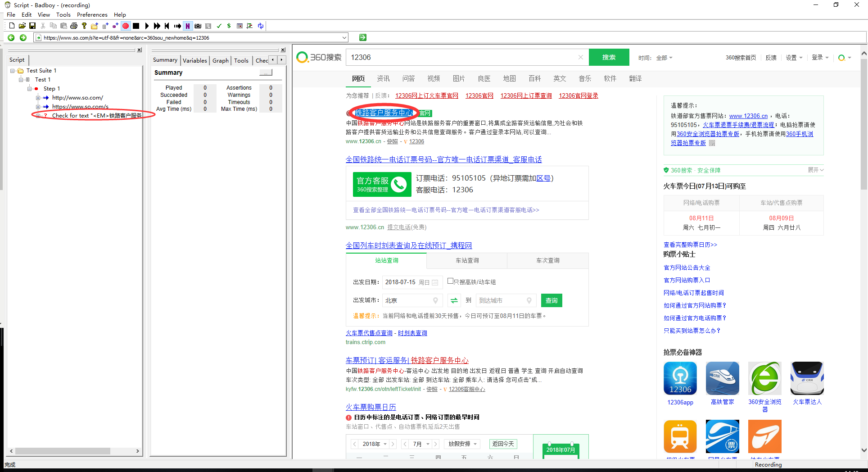This screenshot has width=868, height=472.
Task: Open the 查看完整购票日历>> link
Action: click(x=690, y=245)
